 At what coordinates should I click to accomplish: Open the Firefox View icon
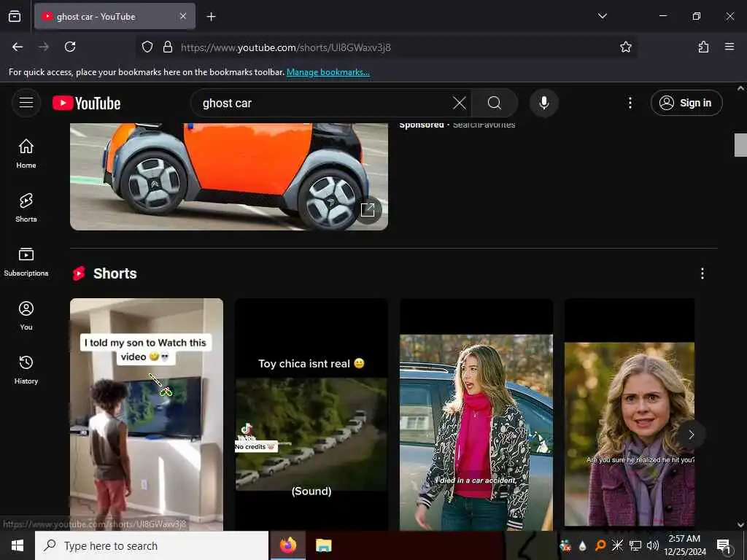15,16
